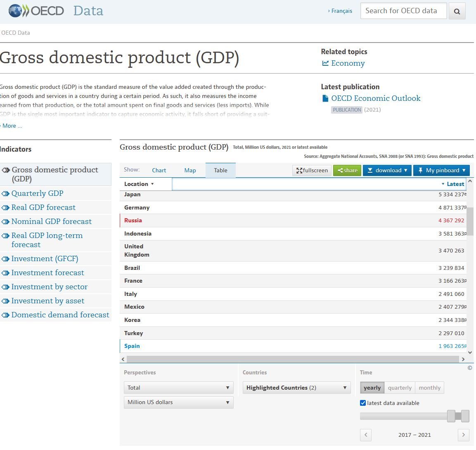Screen dimensions: 476x450
Task: Open the Real GDP long-term forecast
Action: pos(47,240)
